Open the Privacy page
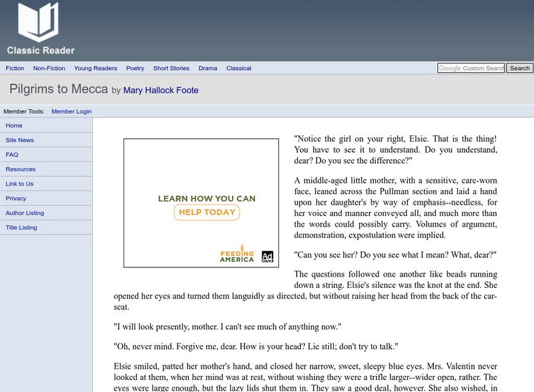This screenshot has width=534, height=392. click(15, 198)
